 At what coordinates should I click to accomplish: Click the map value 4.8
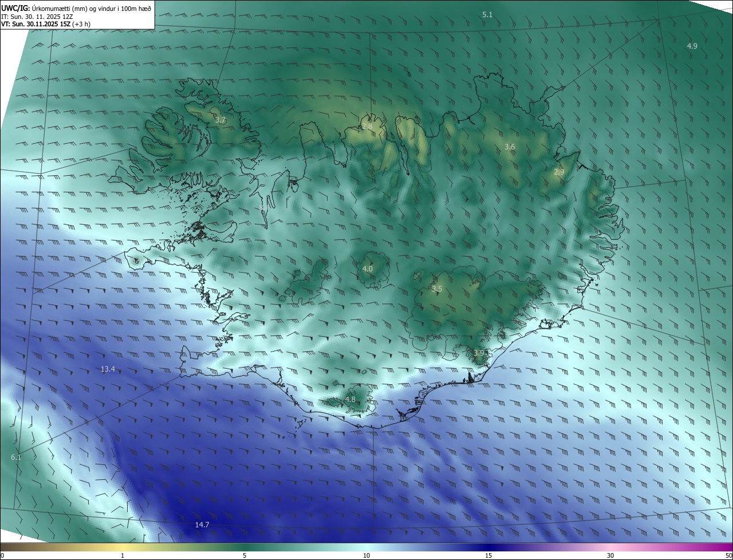(350, 400)
